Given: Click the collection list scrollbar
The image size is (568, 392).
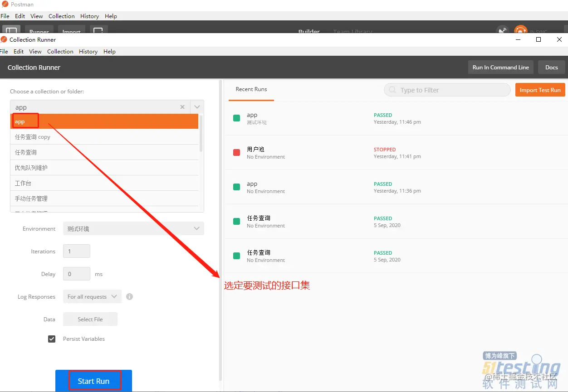Looking at the screenshot, I should click(201, 133).
